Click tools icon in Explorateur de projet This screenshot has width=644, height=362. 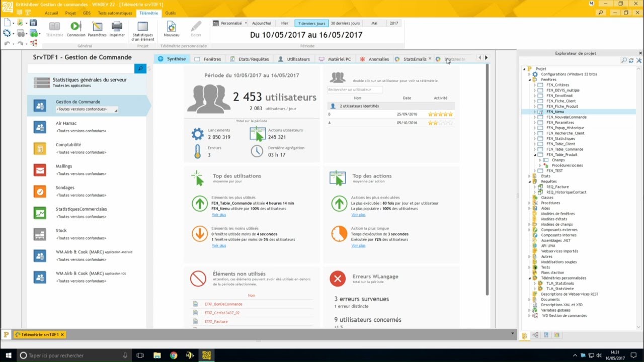638,60
